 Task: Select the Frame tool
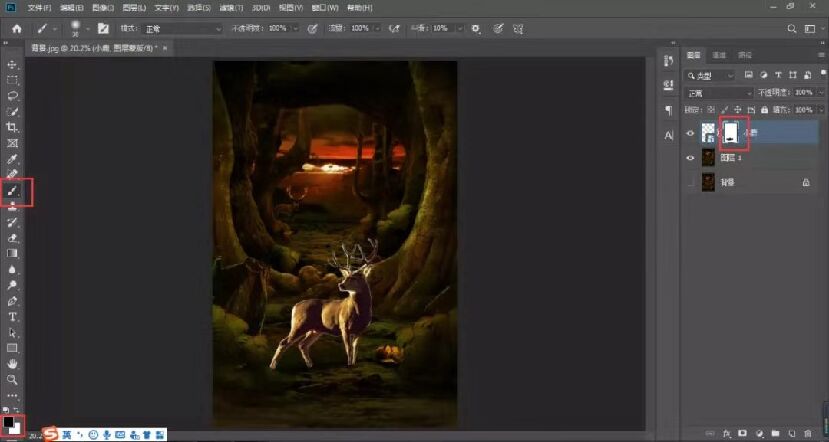(x=12, y=143)
